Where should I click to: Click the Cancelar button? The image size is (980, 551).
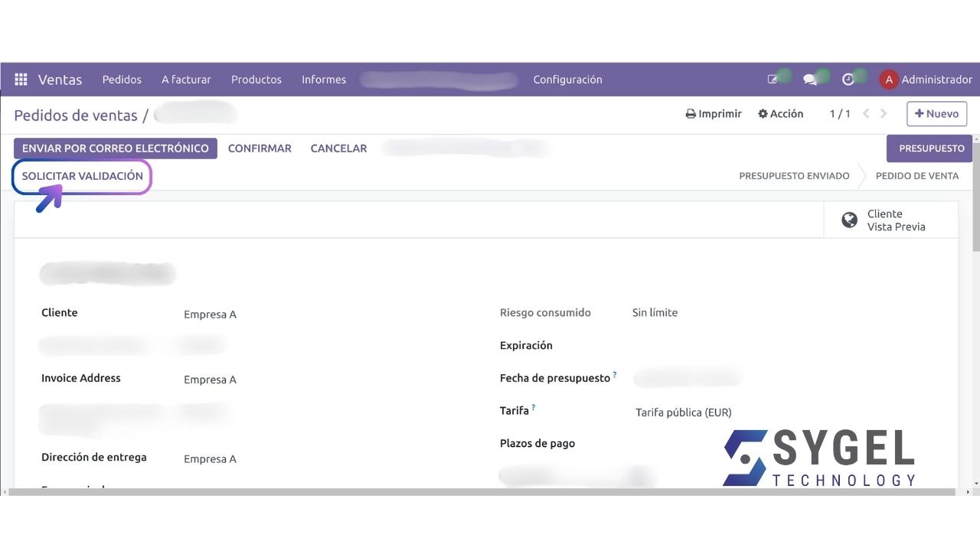point(338,148)
